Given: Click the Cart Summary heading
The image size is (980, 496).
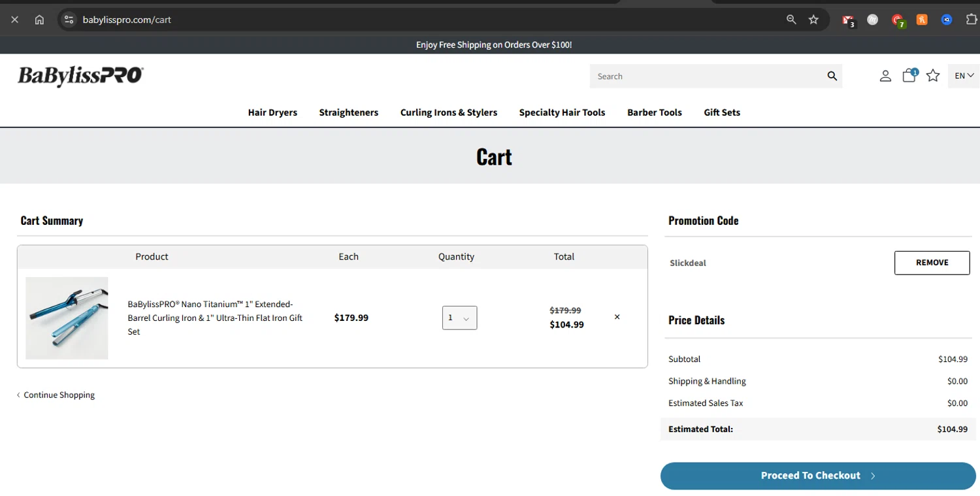Looking at the screenshot, I should (x=52, y=220).
